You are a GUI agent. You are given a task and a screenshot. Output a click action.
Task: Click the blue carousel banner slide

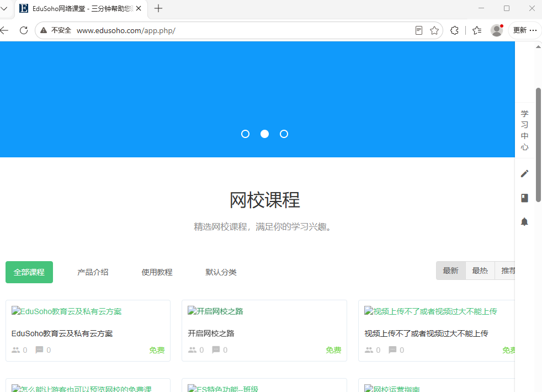pos(258,99)
